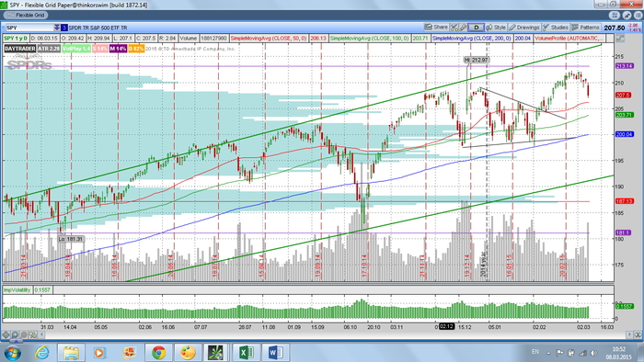Click the blue 3 link-color icon
Viewport: 644px width, 362px height.
64,28
